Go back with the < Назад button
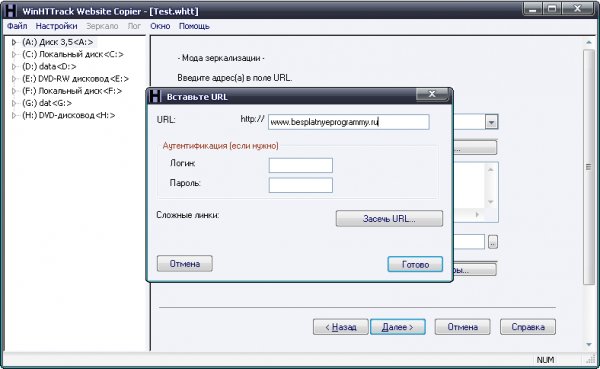Image resolution: width=600 pixels, height=369 pixels. coord(341,327)
